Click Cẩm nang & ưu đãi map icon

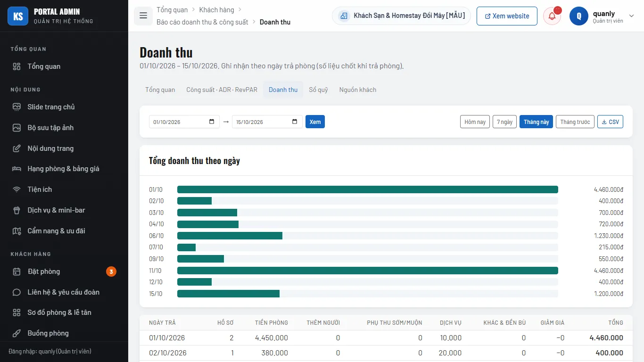17,231
